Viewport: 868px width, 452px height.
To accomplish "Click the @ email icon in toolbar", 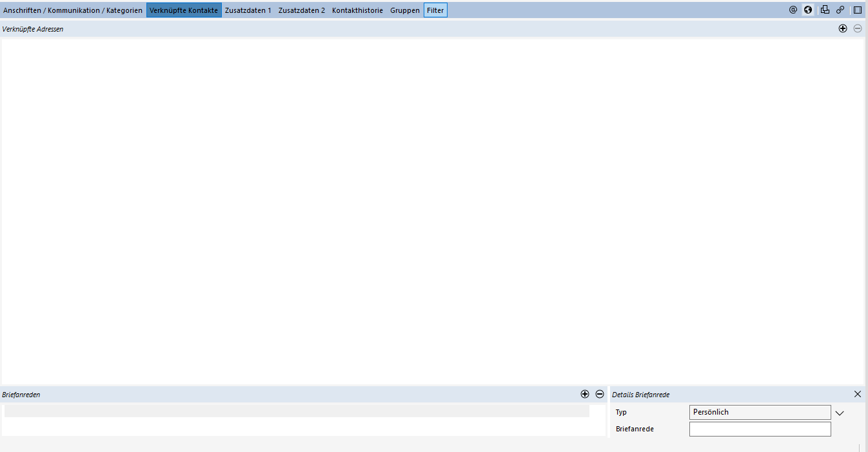I will (x=793, y=10).
